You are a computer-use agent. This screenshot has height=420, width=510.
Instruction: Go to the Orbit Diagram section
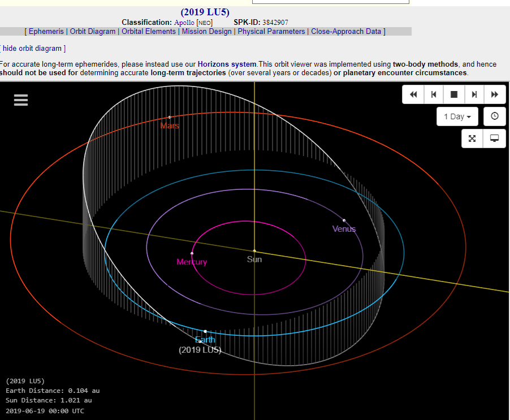pyautogui.click(x=93, y=32)
